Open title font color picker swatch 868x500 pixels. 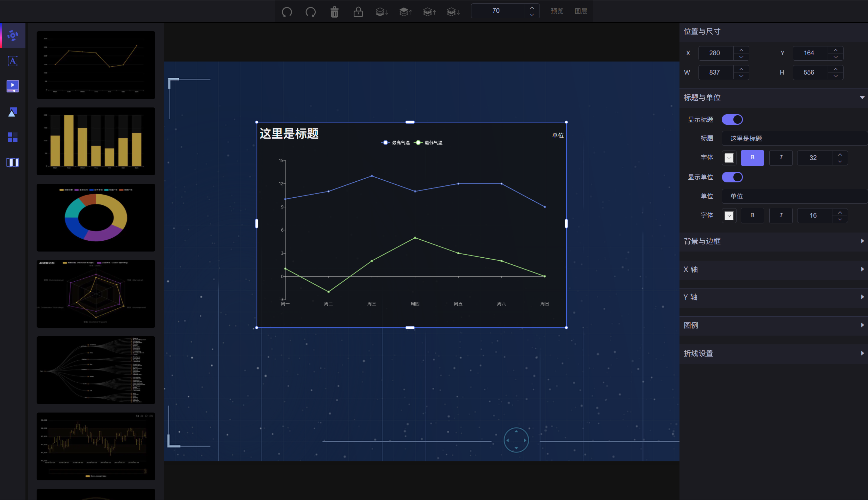729,158
